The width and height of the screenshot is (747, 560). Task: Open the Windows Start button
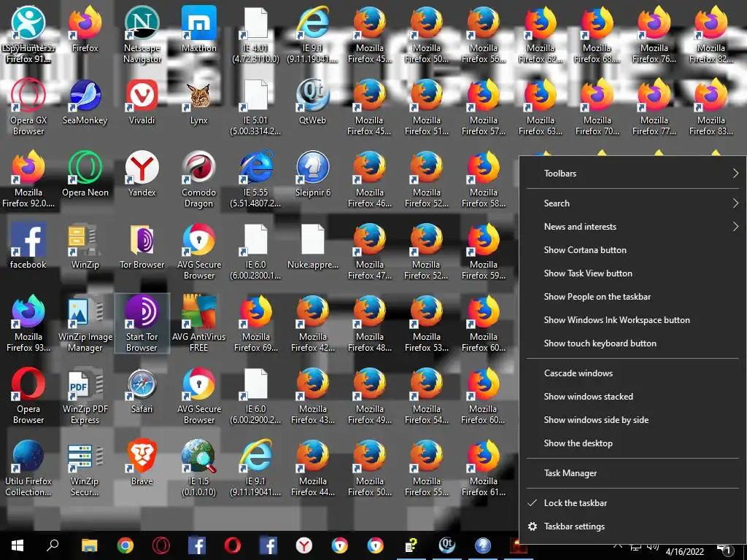(x=18, y=545)
